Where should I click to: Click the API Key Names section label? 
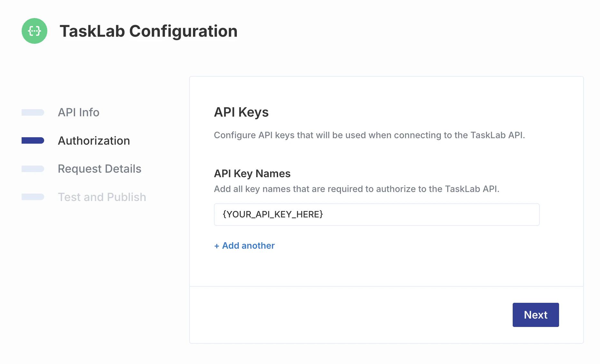252,173
